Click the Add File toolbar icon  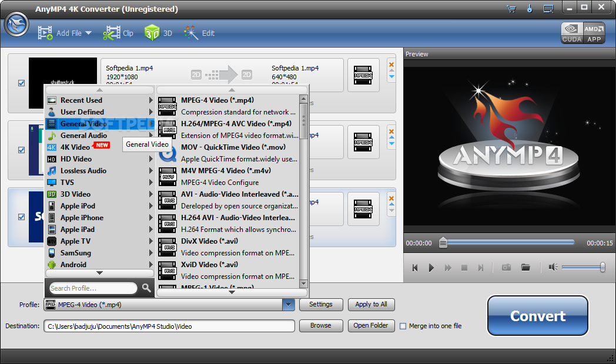[x=45, y=33]
